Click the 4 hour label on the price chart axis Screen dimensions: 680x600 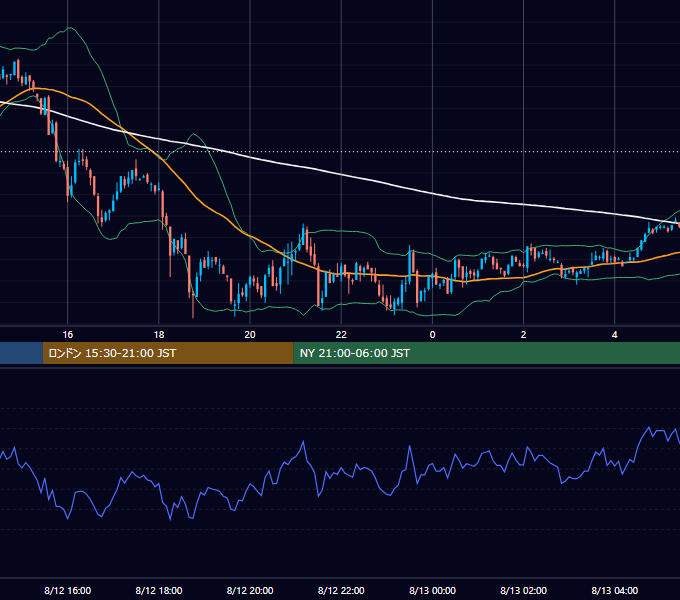coord(615,334)
